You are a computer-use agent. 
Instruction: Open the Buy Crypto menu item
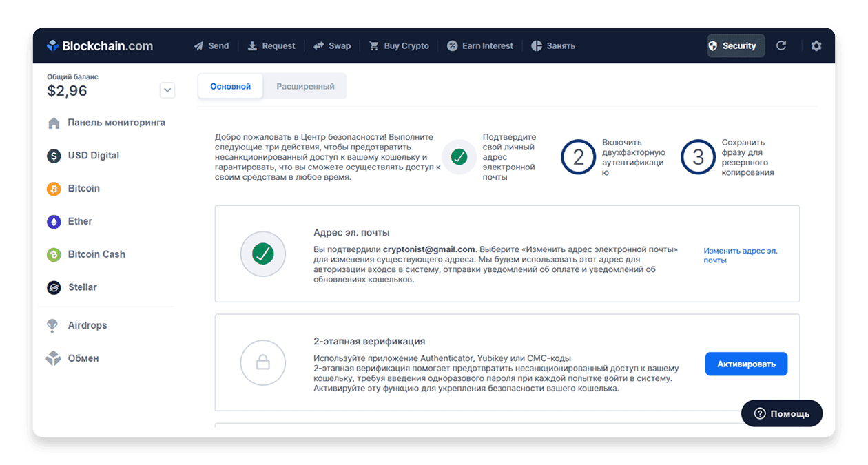click(399, 46)
